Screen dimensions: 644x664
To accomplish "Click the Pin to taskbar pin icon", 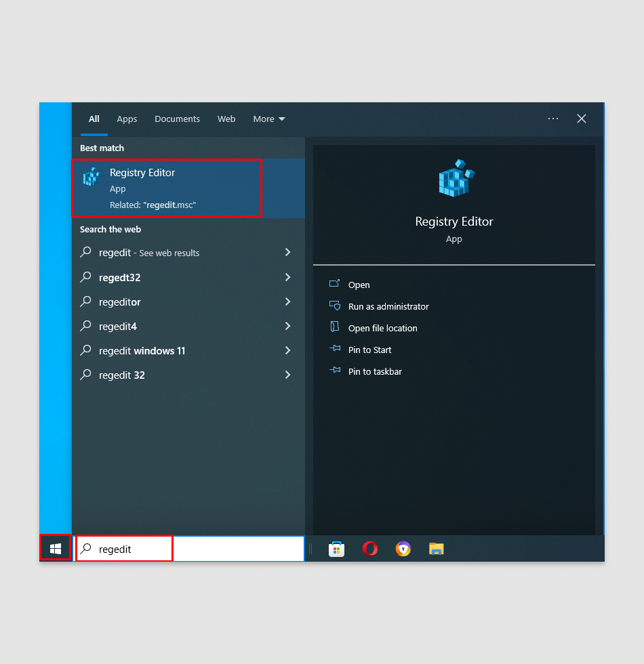I will coord(335,370).
